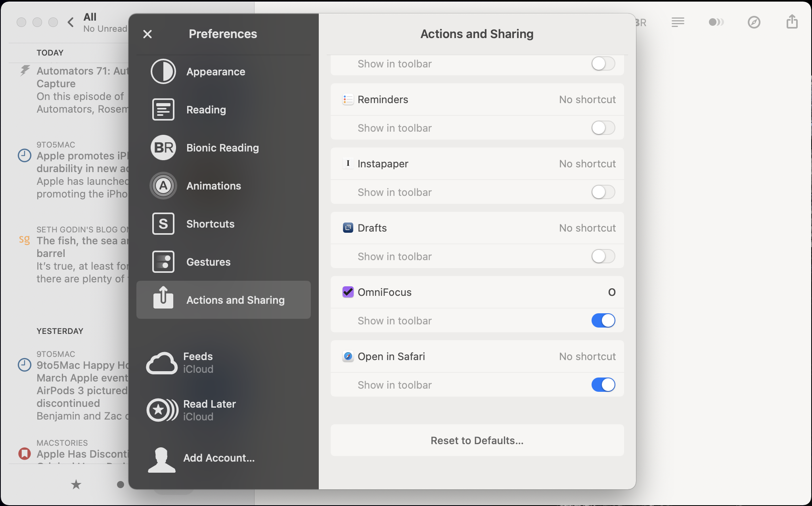Image resolution: width=812 pixels, height=506 pixels.
Task: Set Instapaper shortcut via No shortcut
Action: click(587, 164)
